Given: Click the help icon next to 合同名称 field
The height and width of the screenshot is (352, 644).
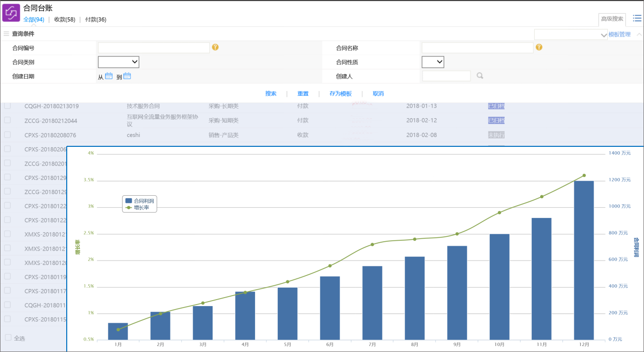Looking at the screenshot, I should click(x=539, y=47).
